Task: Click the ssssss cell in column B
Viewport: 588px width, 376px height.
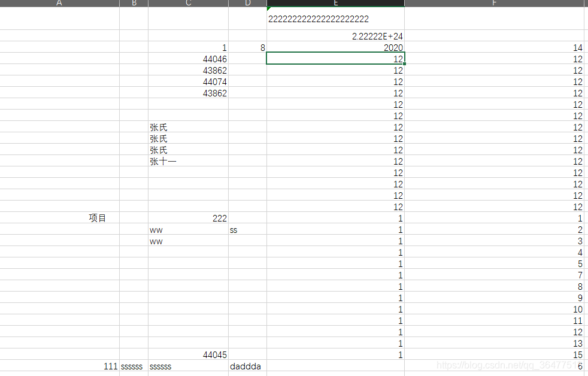Action: pos(134,366)
